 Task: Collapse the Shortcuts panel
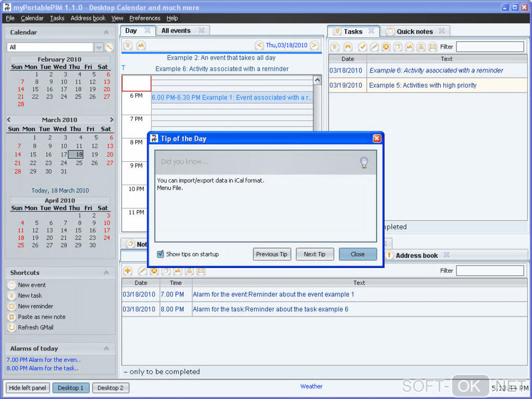[x=106, y=272]
